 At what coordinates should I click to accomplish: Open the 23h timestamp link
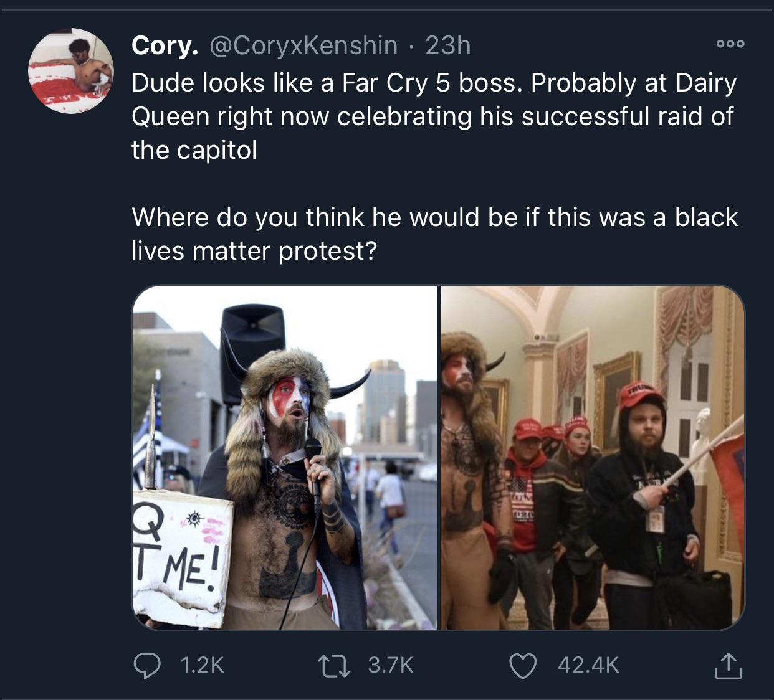[447, 45]
